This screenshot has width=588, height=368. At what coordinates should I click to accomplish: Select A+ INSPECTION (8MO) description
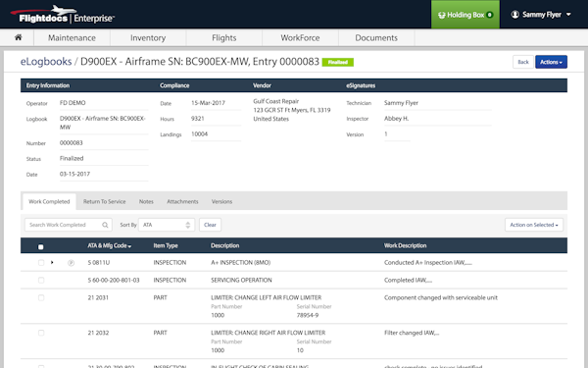click(x=240, y=263)
